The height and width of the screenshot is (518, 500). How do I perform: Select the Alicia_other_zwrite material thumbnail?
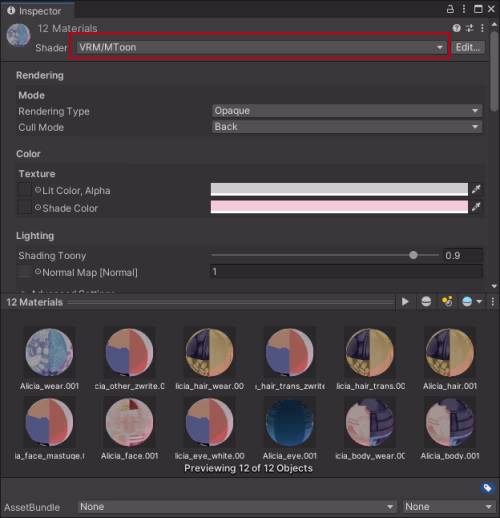[129, 352]
